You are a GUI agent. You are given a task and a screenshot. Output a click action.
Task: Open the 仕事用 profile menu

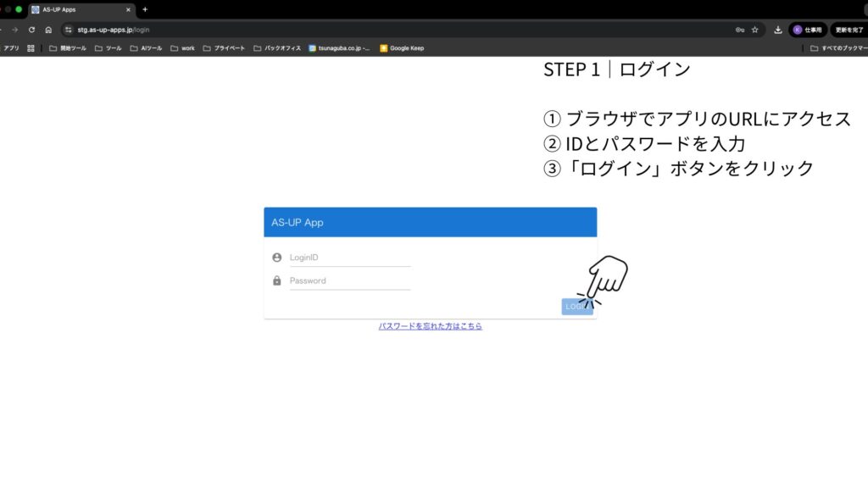(807, 30)
